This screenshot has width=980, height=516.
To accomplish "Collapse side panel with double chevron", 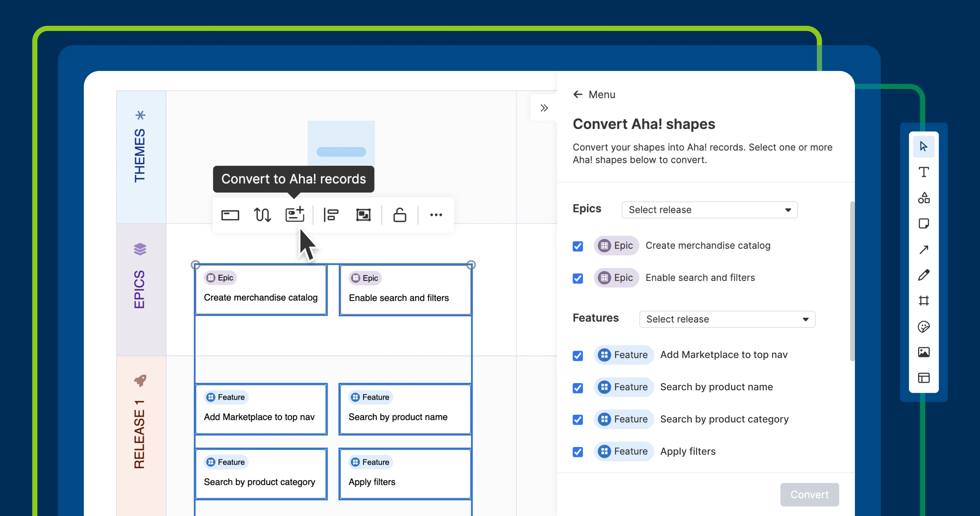I will pos(544,108).
